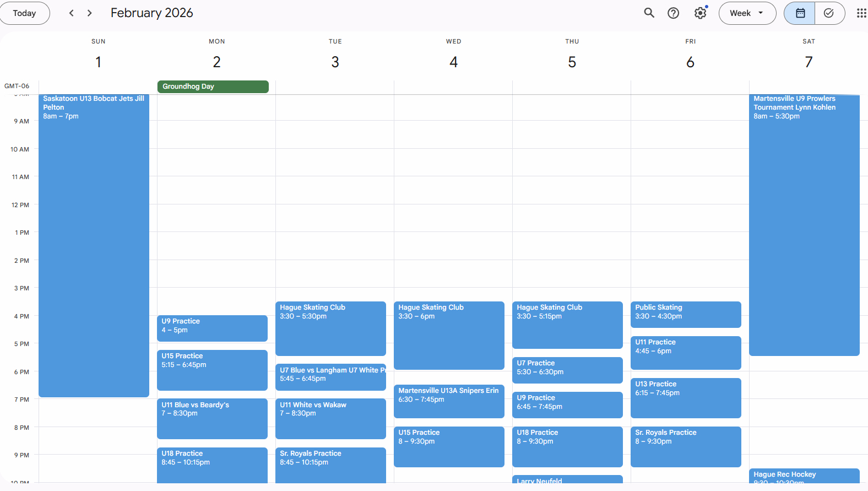Switch to Calendar view toggle
This screenshot has height=491, width=868.
pyautogui.click(x=800, y=13)
